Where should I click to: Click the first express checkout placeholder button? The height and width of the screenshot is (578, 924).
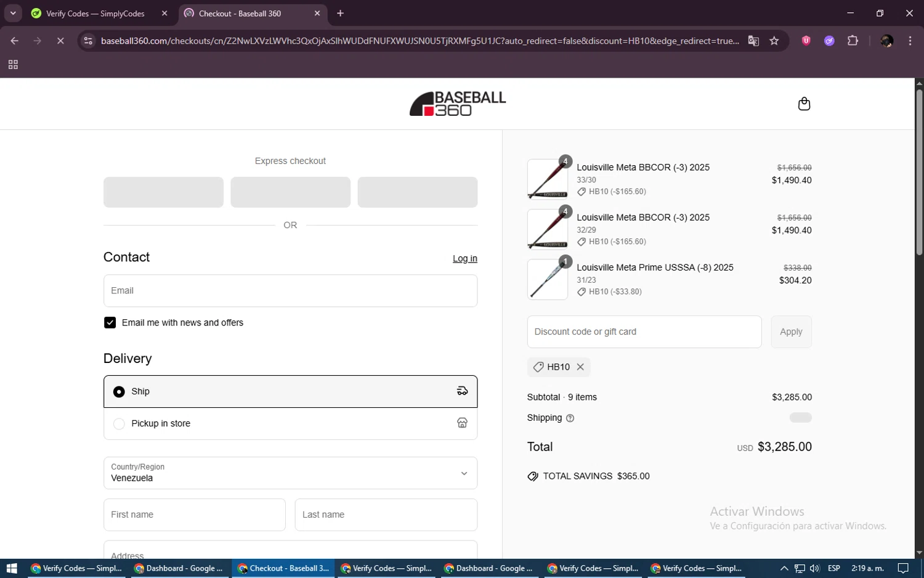[x=163, y=192]
